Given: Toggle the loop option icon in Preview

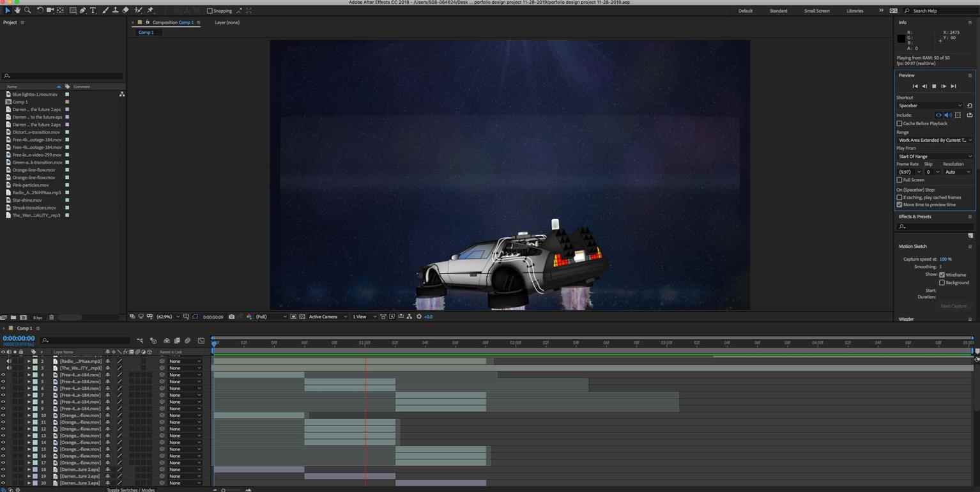Looking at the screenshot, I should coord(969,115).
